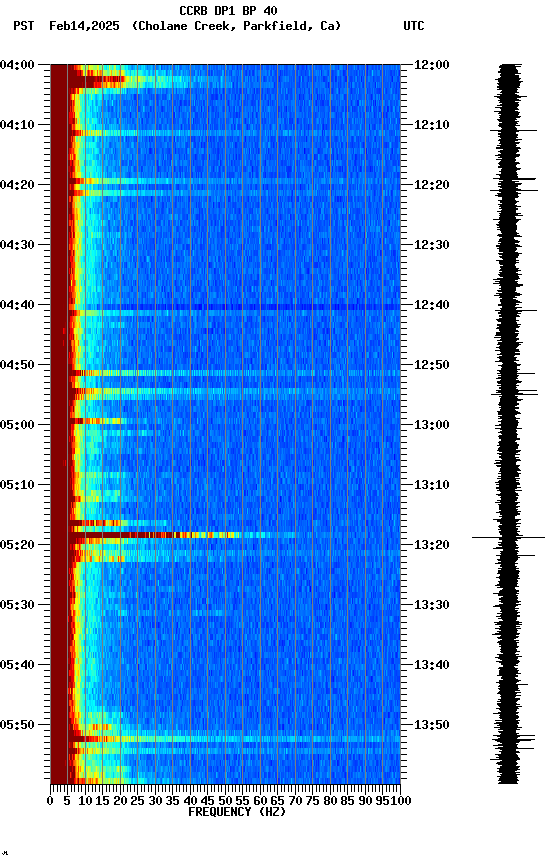Select the 'UTC' timezone label
552x864 pixels.
414,26
